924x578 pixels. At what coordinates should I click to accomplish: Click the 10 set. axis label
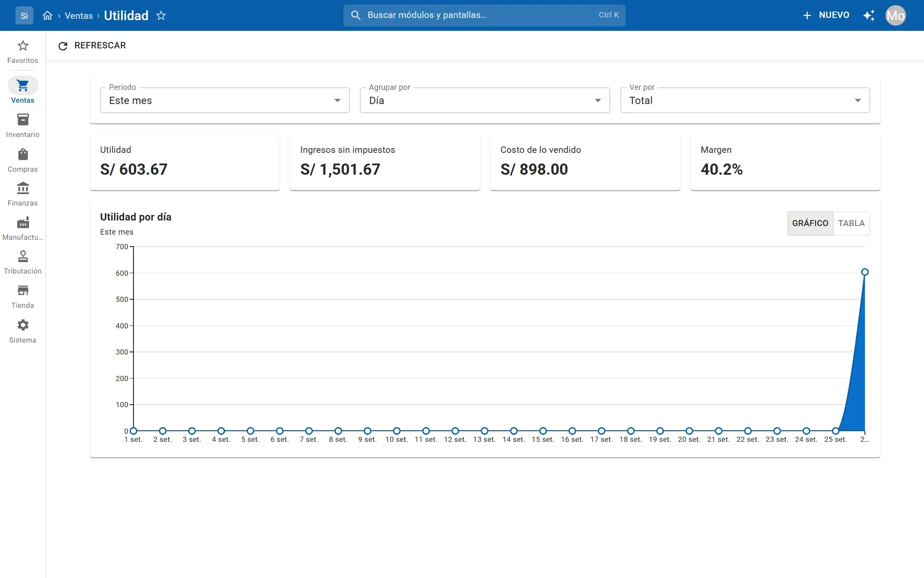click(397, 440)
